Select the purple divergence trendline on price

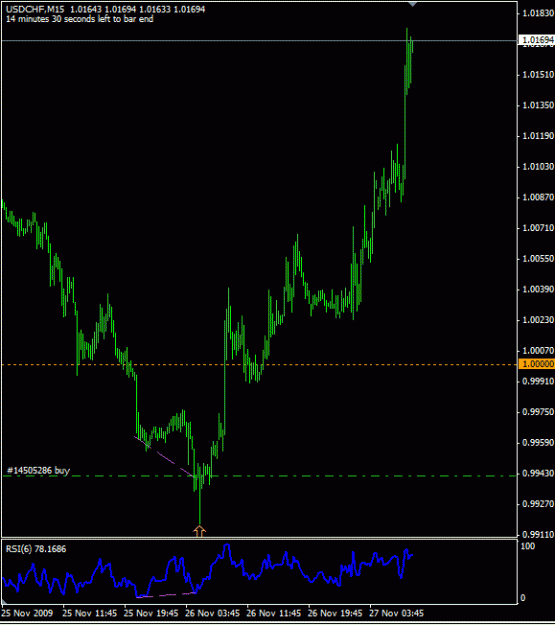coord(163,456)
